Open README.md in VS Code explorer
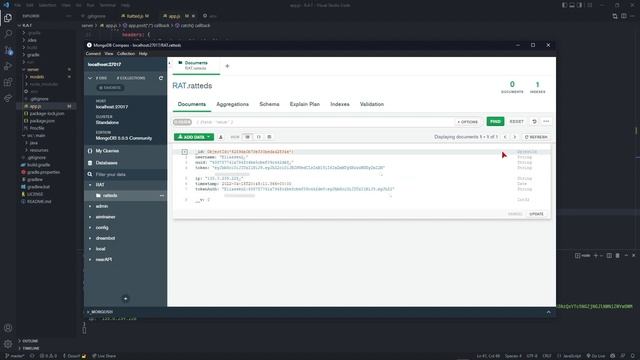The width and height of the screenshot is (640, 360). tap(39, 202)
